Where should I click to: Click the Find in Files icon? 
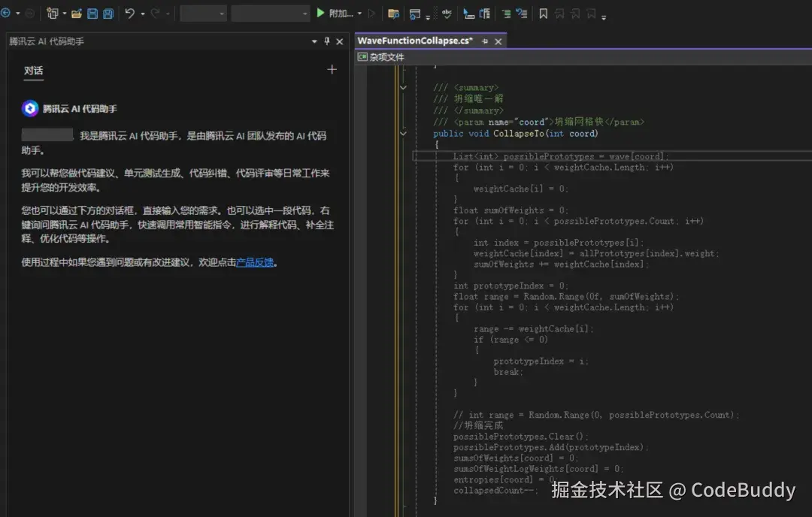pyautogui.click(x=392, y=13)
